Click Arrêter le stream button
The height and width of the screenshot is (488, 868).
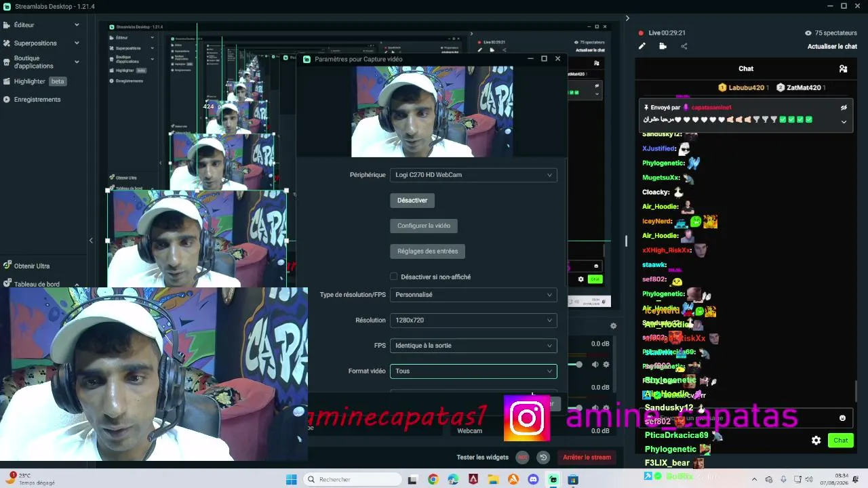pyautogui.click(x=587, y=457)
